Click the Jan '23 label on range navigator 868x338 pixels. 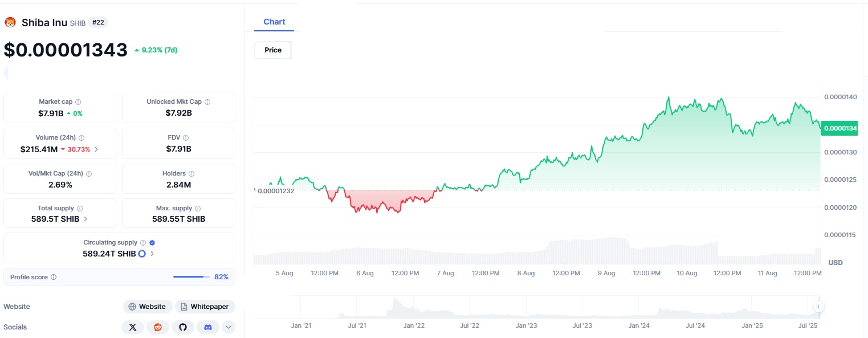526,326
